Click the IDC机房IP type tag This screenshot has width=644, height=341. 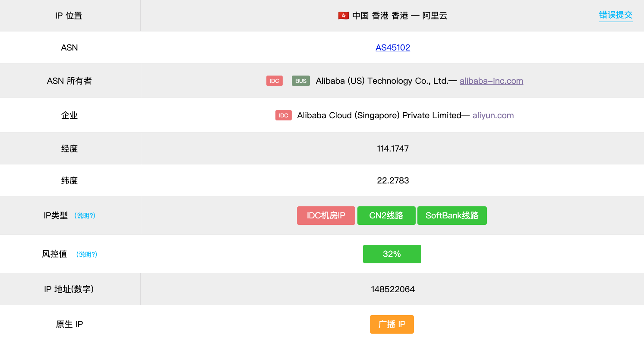326,215
